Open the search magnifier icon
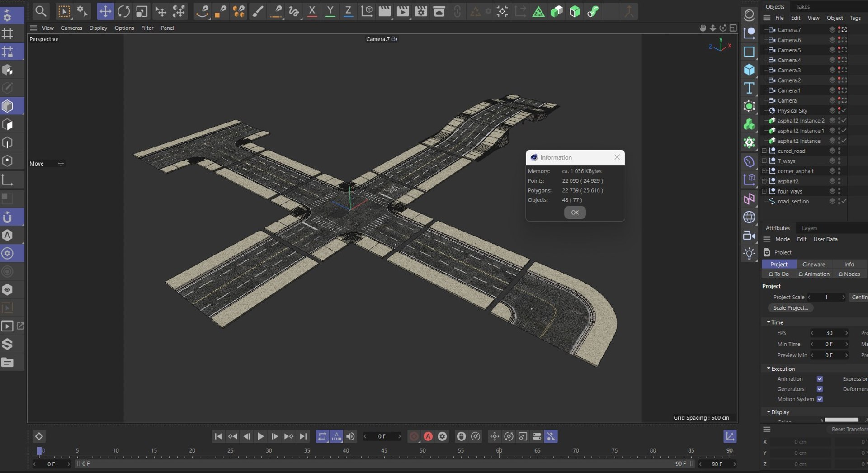This screenshot has height=473, width=868. coord(41,11)
